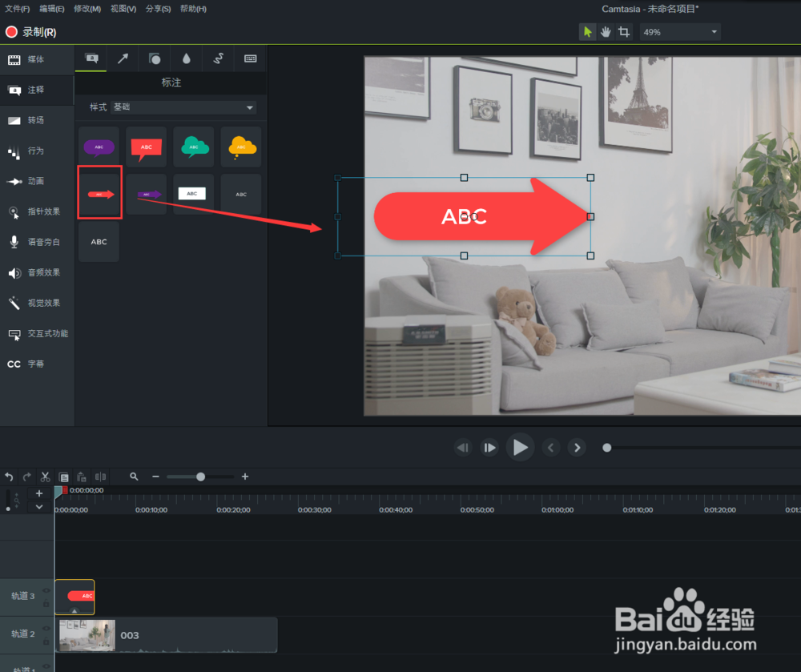Open the Cursor Effects panel
Screen dimensions: 801x672
(36, 211)
